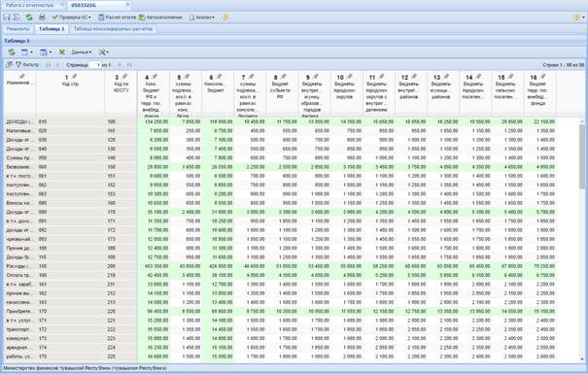Image resolution: width=588 pixels, height=374 pixels.
Task: Open the Проверка КС dropdown
Action: (x=71, y=17)
